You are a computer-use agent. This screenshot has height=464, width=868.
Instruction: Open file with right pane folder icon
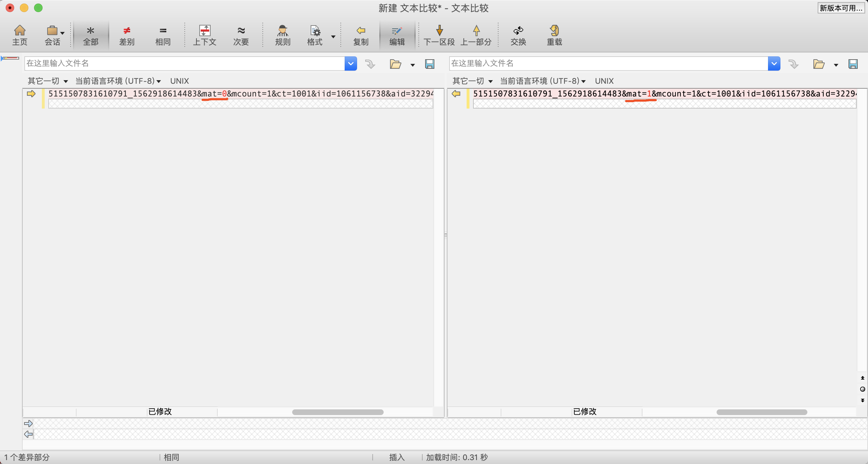point(819,64)
